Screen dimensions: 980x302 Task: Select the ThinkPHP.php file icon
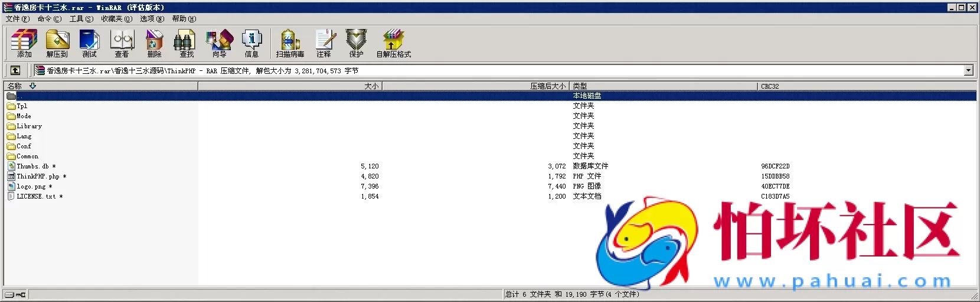click(x=11, y=177)
